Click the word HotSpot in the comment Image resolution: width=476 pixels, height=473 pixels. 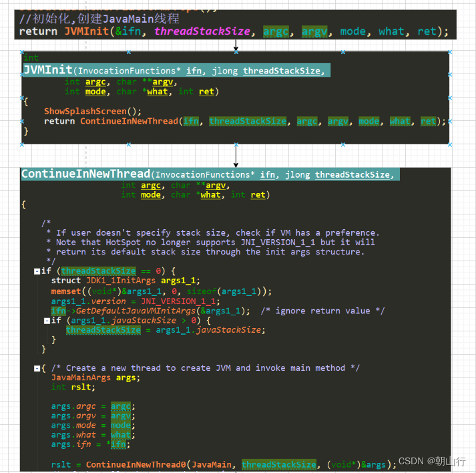123,243
